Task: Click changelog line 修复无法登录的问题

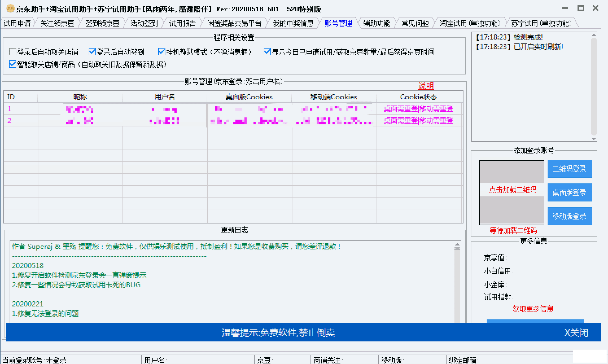Action: (45, 313)
